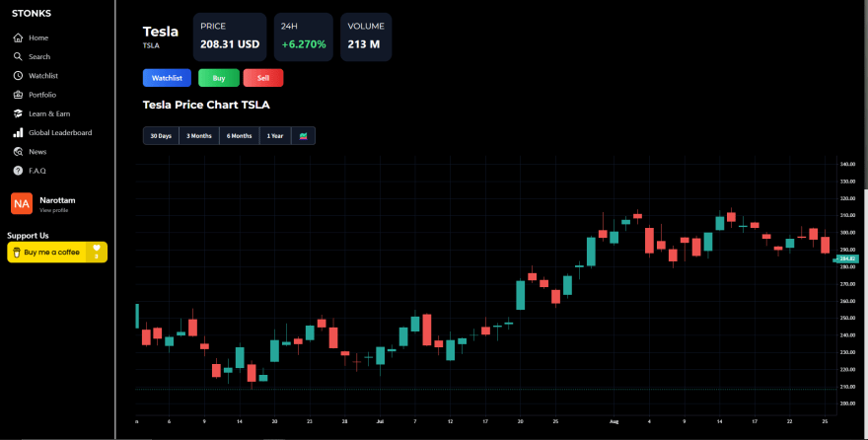Click the Buy me a coffee button
This screenshot has height=440, width=868.
[x=57, y=253]
